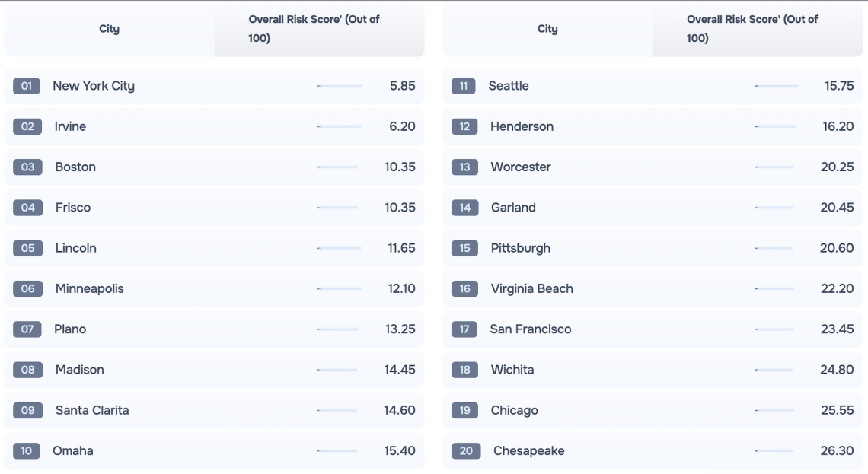
Task: Select the 13 rank badge next to Worcester
Action: 464,167
